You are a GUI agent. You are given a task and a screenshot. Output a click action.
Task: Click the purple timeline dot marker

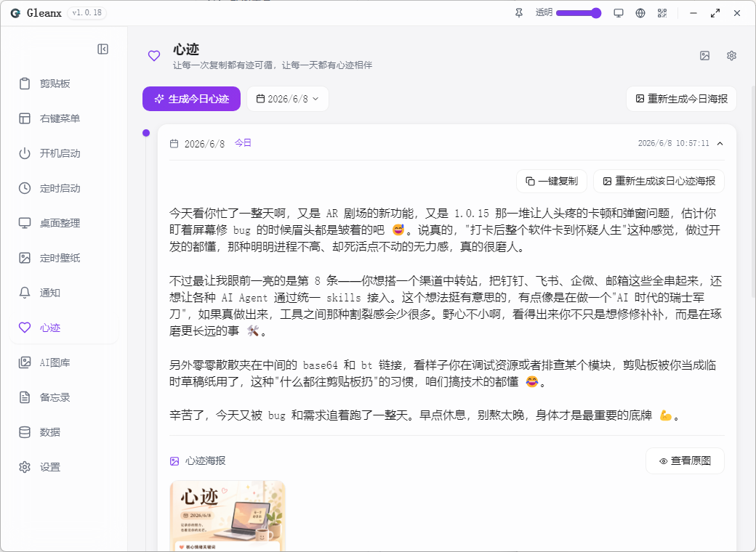pos(146,133)
